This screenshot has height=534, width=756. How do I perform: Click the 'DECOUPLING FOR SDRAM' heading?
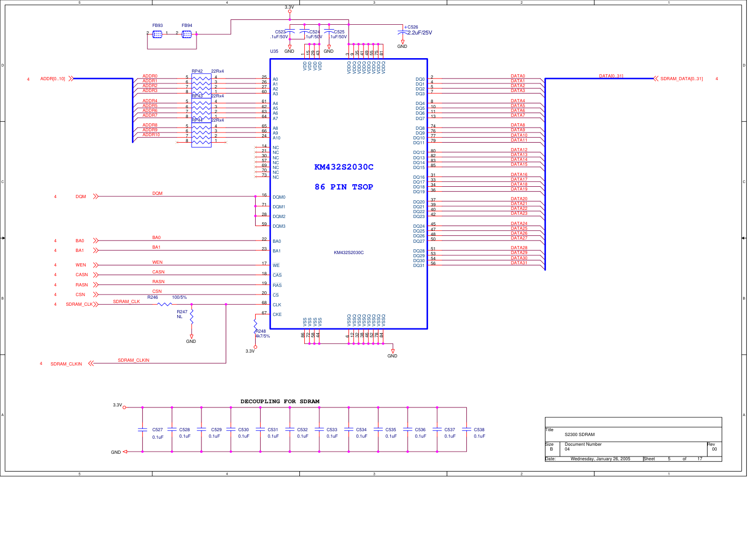point(280,402)
